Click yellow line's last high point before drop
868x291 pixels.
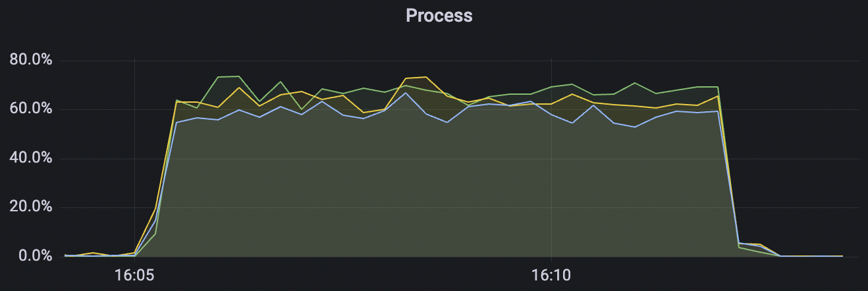[717, 95]
